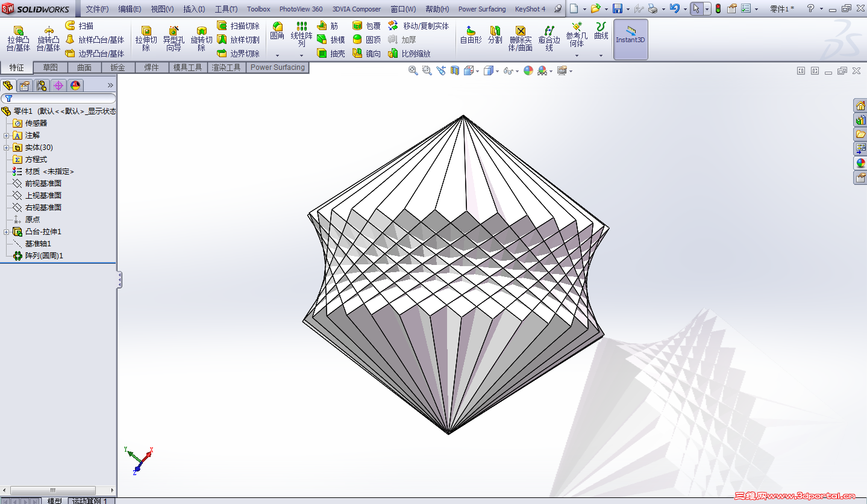
Task: Expand the 注解 (Annotations) tree node
Action: pos(7,135)
